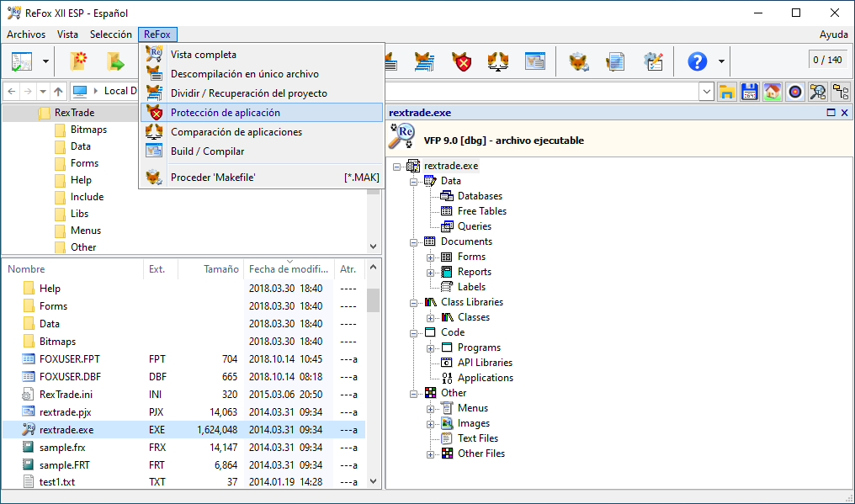855x504 pixels.
Task: Go up one level with the up arrow
Action: click(x=58, y=91)
